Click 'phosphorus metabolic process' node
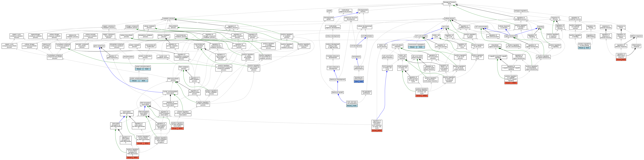Viewport: 644px width, 160px height. tap(145, 36)
